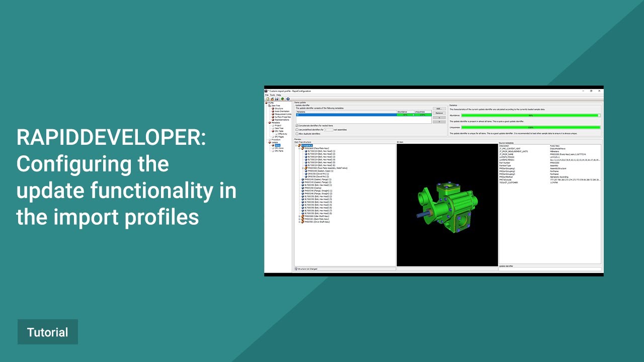Click the green globe toolbar icon
This screenshot has width=644, height=362.
click(282, 99)
